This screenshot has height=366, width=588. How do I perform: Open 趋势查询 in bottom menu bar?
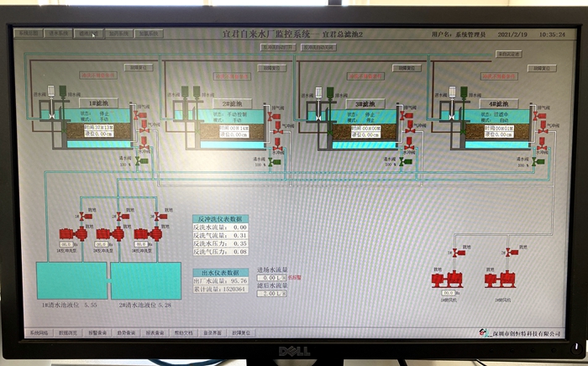[x=126, y=332]
